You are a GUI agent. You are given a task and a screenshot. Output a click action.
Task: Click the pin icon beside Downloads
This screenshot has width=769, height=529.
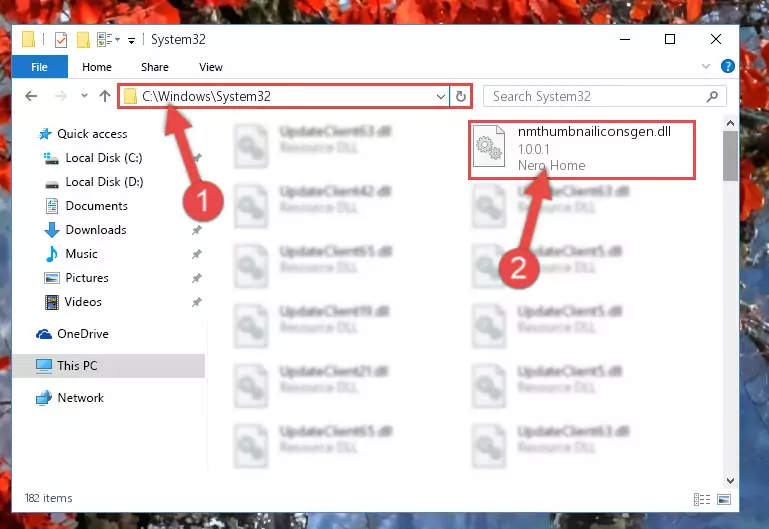197,230
